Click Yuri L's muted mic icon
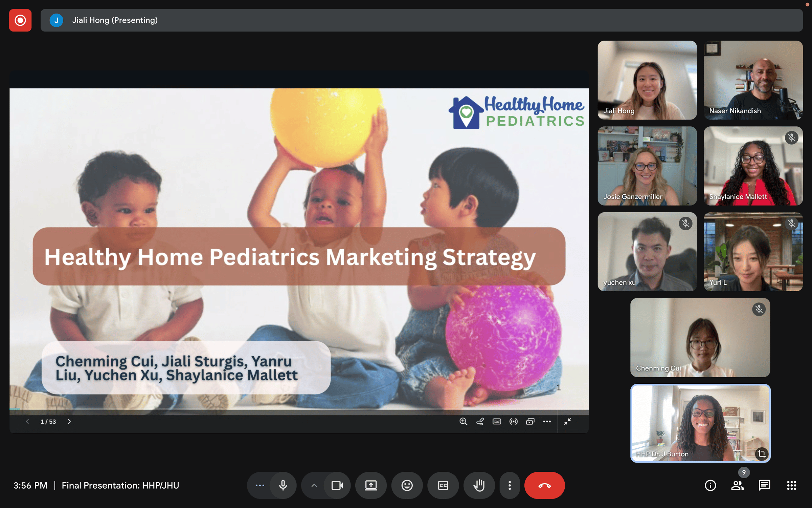 (792, 224)
